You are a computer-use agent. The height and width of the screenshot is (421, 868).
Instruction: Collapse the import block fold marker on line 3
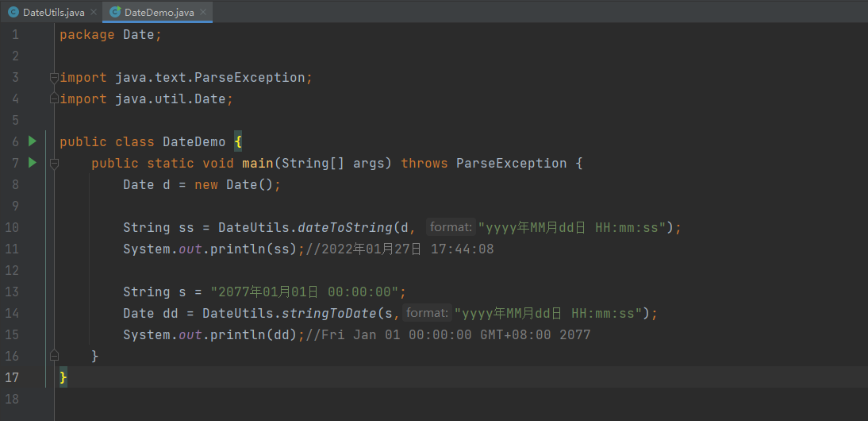54,78
